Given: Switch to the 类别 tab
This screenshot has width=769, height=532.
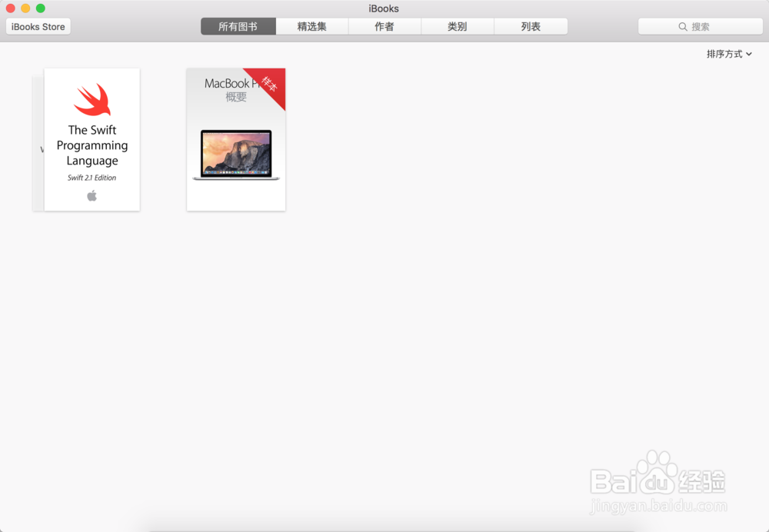Looking at the screenshot, I should [x=457, y=26].
